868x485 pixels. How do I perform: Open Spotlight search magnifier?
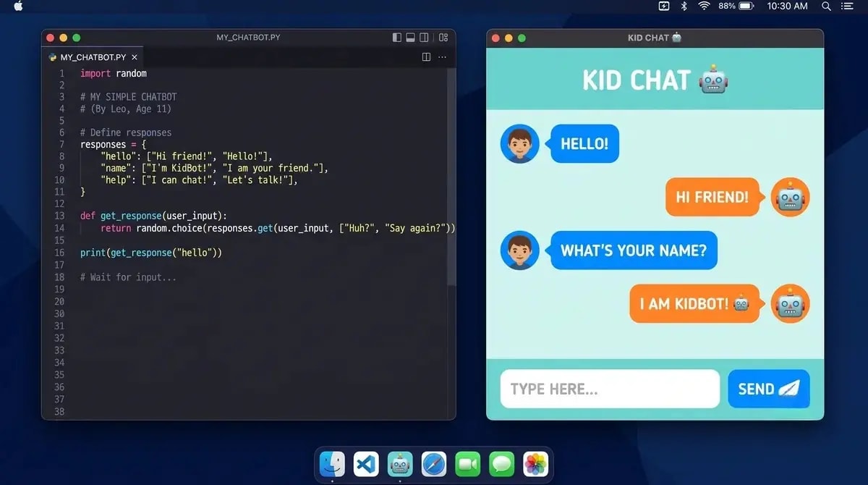click(826, 7)
